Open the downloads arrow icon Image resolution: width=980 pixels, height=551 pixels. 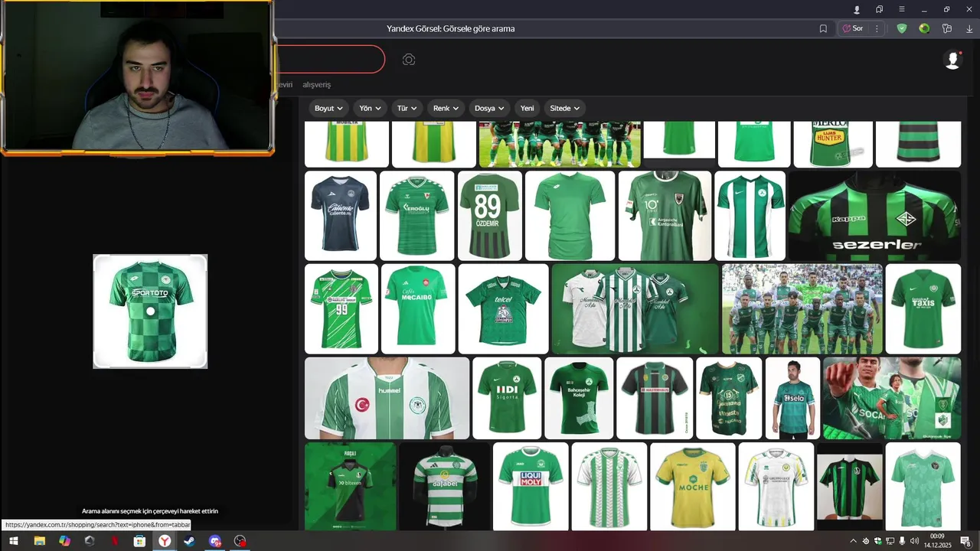click(969, 28)
